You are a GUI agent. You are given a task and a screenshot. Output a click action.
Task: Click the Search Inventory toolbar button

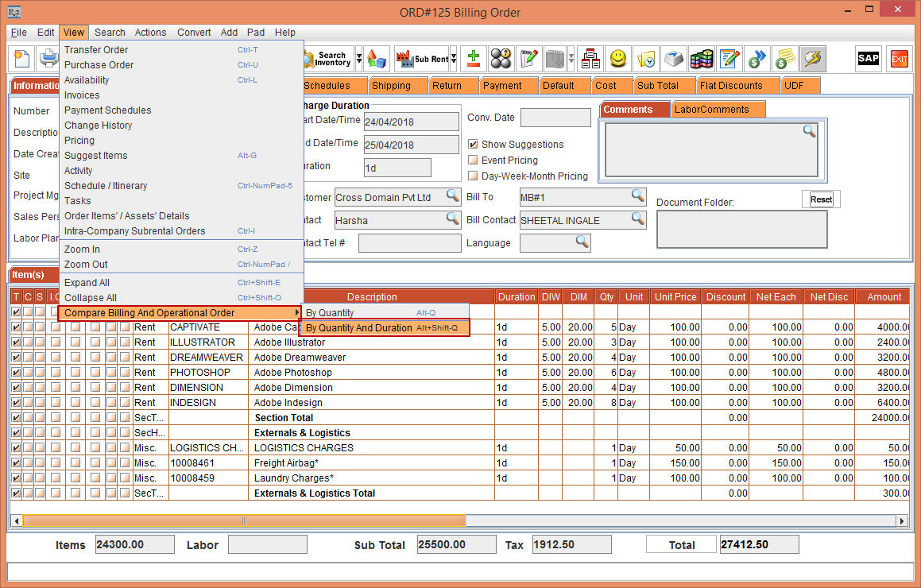329,59
